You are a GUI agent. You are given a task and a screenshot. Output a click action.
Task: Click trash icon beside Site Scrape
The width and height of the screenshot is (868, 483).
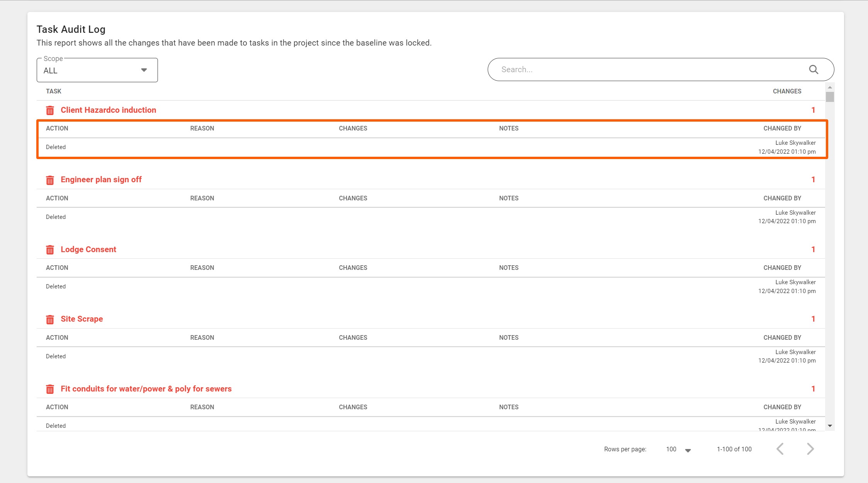(50, 319)
